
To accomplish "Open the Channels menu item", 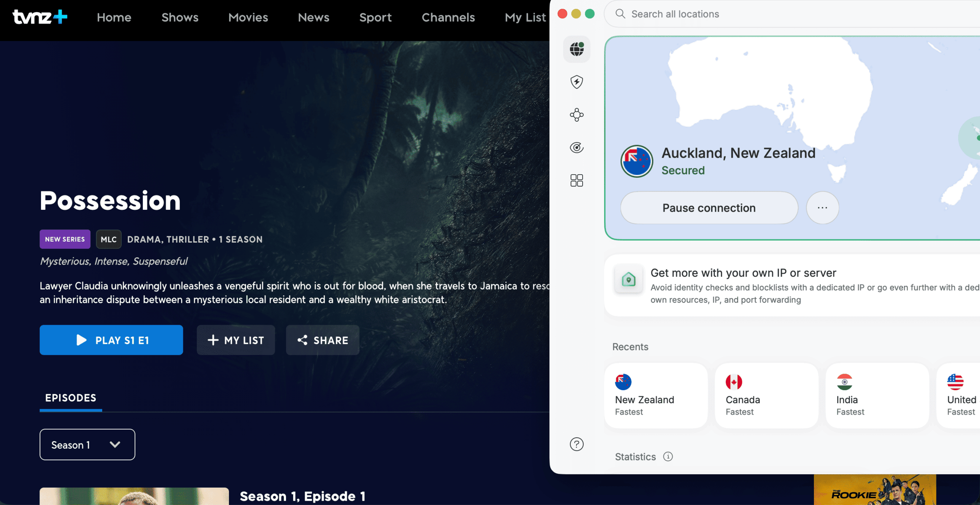I will click(x=448, y=17).
